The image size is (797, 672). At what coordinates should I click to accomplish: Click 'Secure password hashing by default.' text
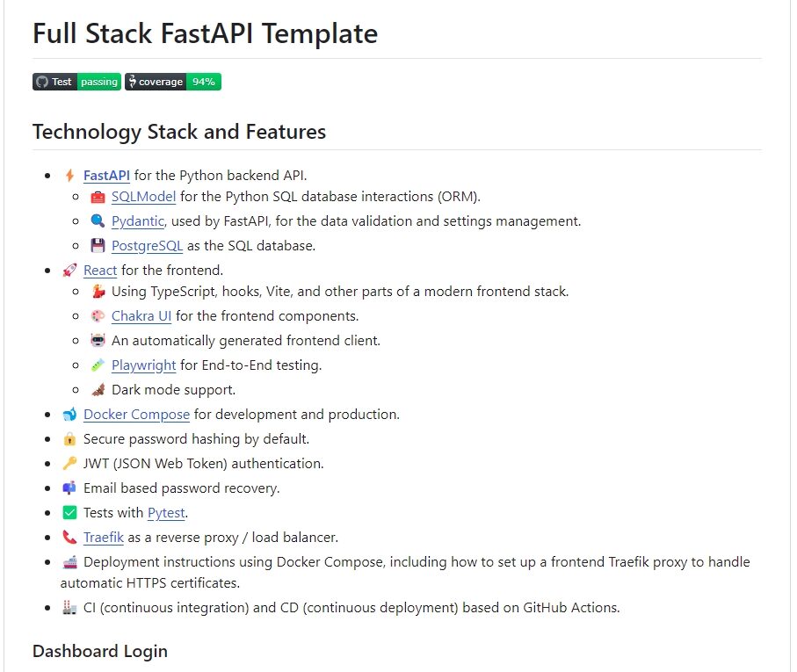196,439
